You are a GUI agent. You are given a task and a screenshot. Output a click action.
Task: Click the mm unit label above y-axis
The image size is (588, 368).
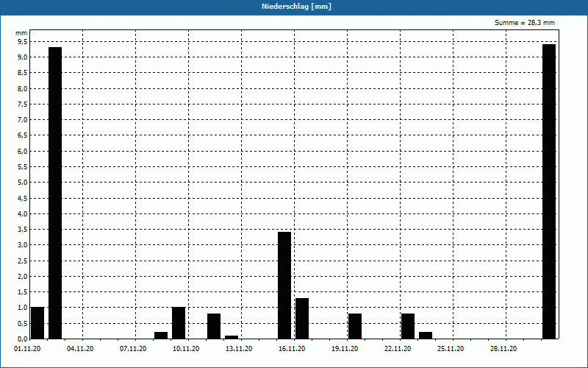tap(21, 33)
